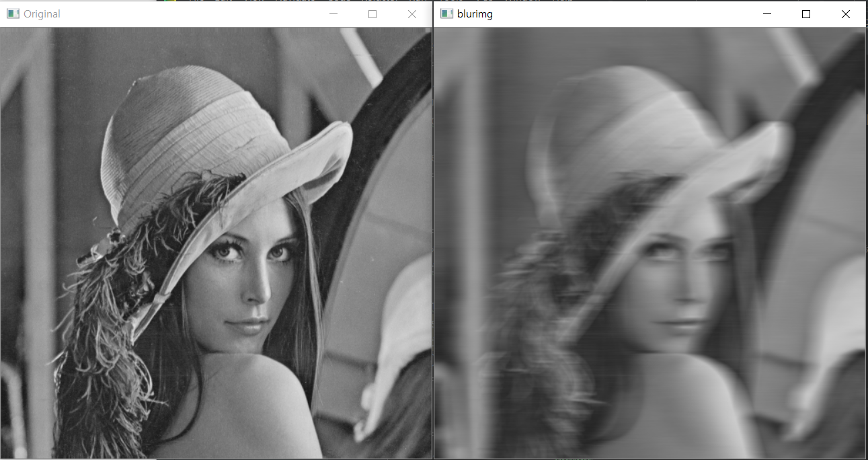Click the Original window's app icon
868x460 pixels.
point(13,14)
